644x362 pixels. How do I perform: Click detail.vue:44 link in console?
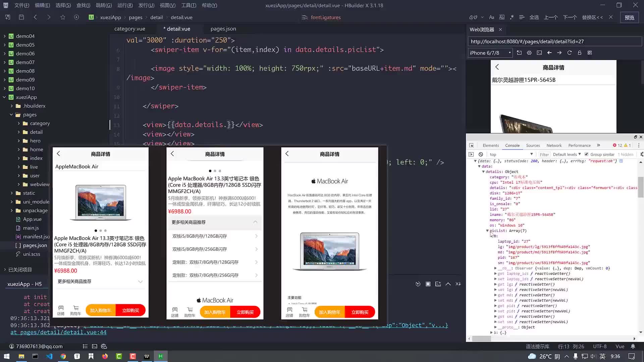(x=58, y=332)
